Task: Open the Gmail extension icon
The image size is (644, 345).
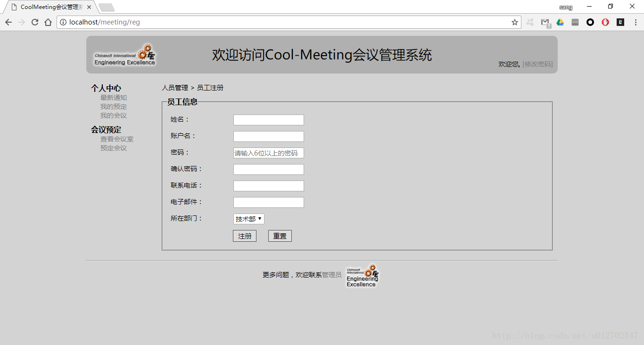Action: 545,22
